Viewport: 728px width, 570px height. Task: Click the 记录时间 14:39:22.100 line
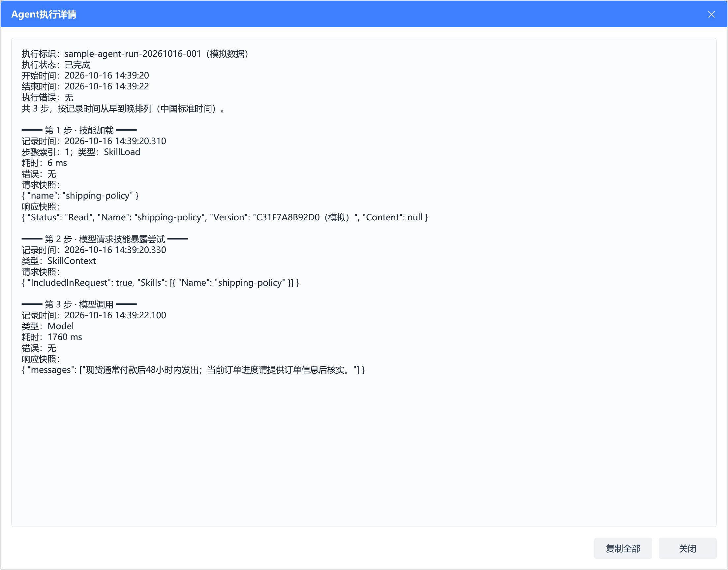[x=94, y=315]
